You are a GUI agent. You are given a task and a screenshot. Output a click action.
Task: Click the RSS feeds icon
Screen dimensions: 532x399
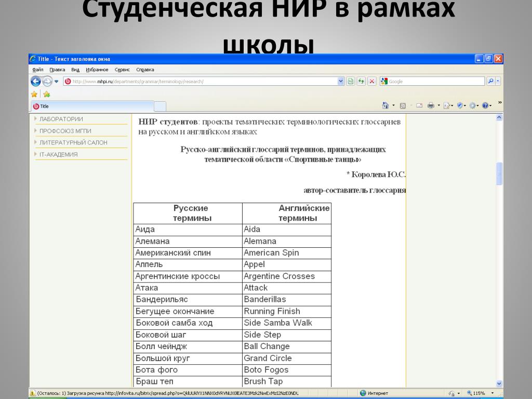pyautogui.click(x=403, y=106)
